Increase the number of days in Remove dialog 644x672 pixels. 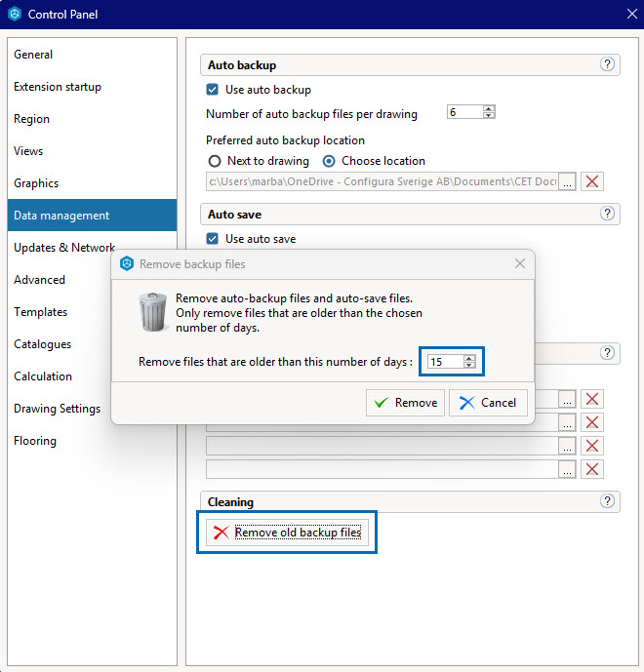click(469, 358)
